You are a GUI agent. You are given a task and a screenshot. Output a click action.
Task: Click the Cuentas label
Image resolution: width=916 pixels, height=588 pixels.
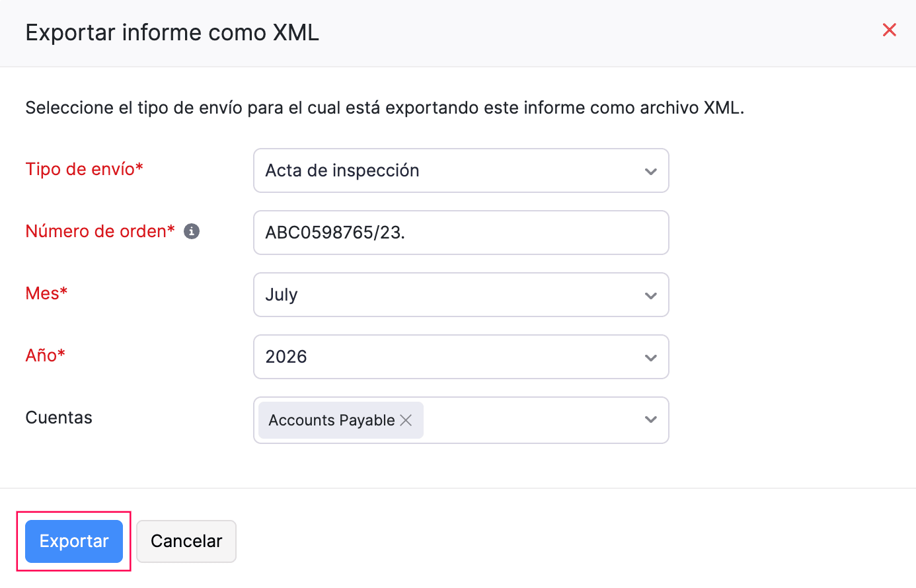click(x=59, y=418)
